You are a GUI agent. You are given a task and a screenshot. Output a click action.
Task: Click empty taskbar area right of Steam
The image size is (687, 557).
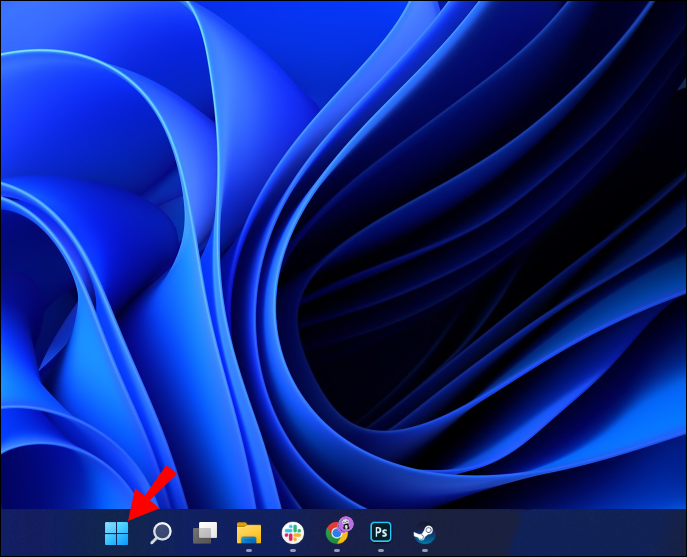(560, 533)
